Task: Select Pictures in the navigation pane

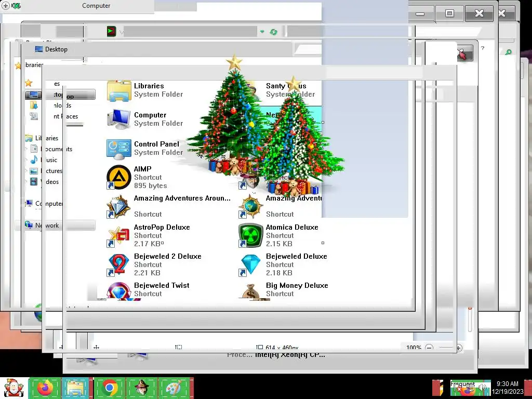Action: point(46,170)
